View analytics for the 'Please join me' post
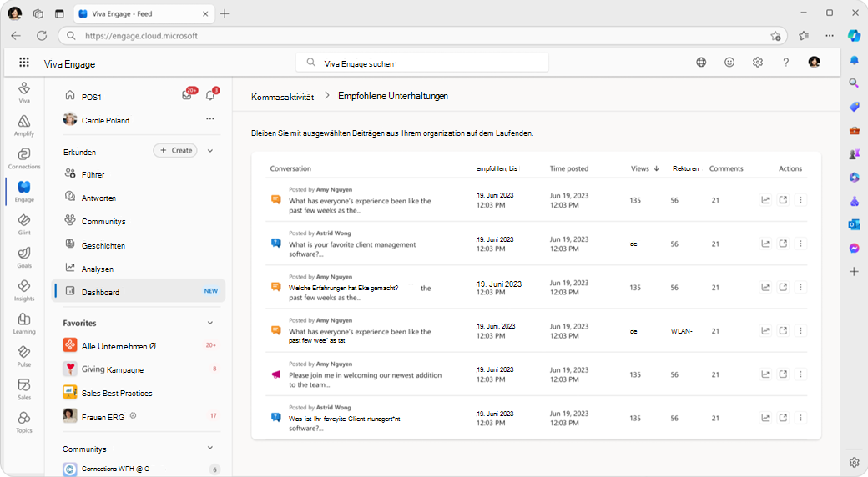Screen dimensions: 868x477 (x=765, y=374)
